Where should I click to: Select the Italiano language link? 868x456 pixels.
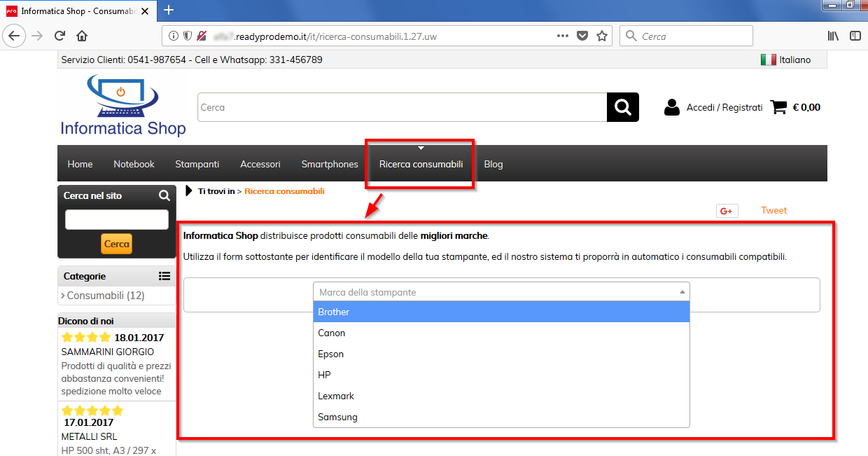click(x=795, y=60)
